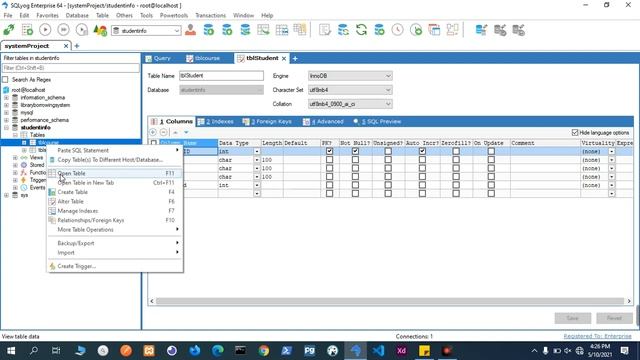Click the horizontal scrollbar under columns grid
This screenshot has width=640, height=360.
[x=390, y=301]
